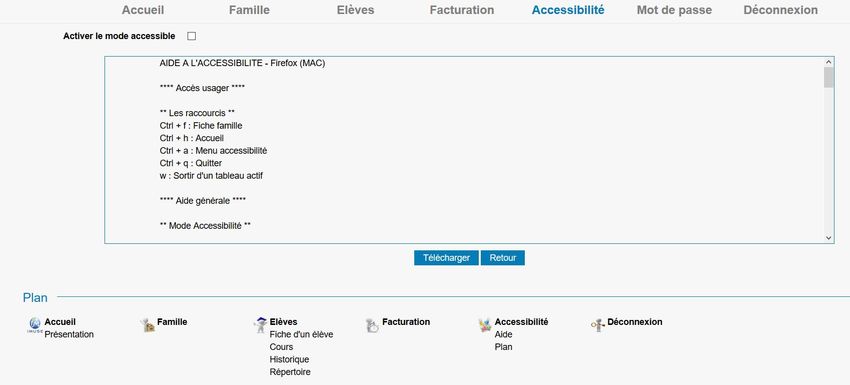
Task: Click the Accessibilité icon in the Plan section
Action: pos(485,325)
